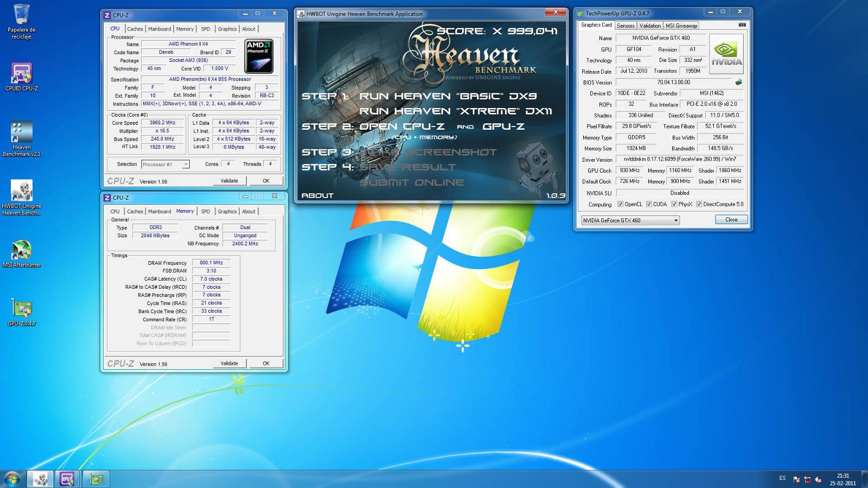Open the Validation tab in GPU-Z

[650, 26]
